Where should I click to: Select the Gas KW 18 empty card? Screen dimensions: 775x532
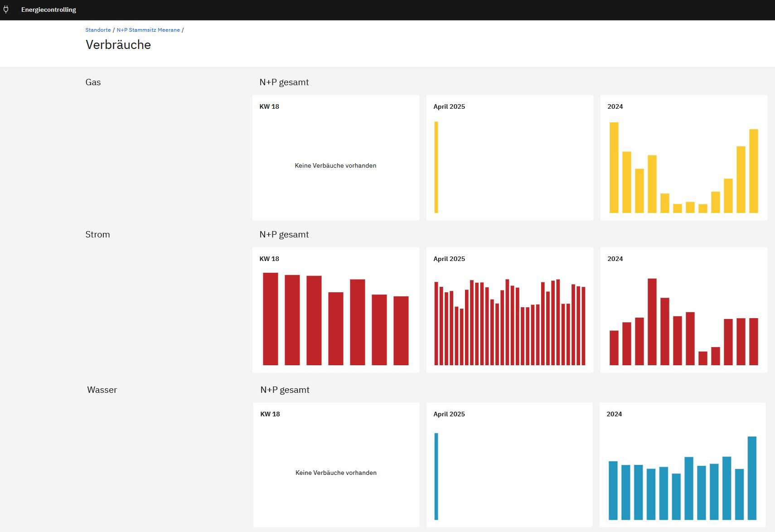click(335, 158)
